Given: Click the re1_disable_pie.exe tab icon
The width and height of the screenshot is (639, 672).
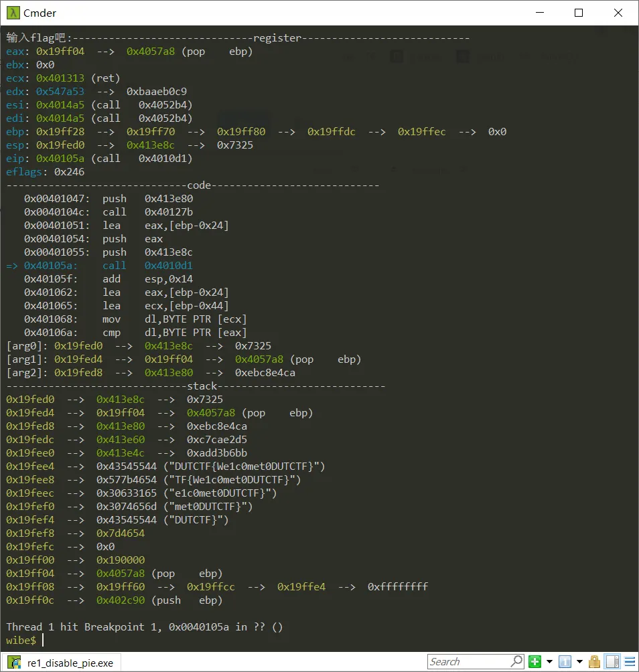Looking at the screenshot, I should coord(15,663).
